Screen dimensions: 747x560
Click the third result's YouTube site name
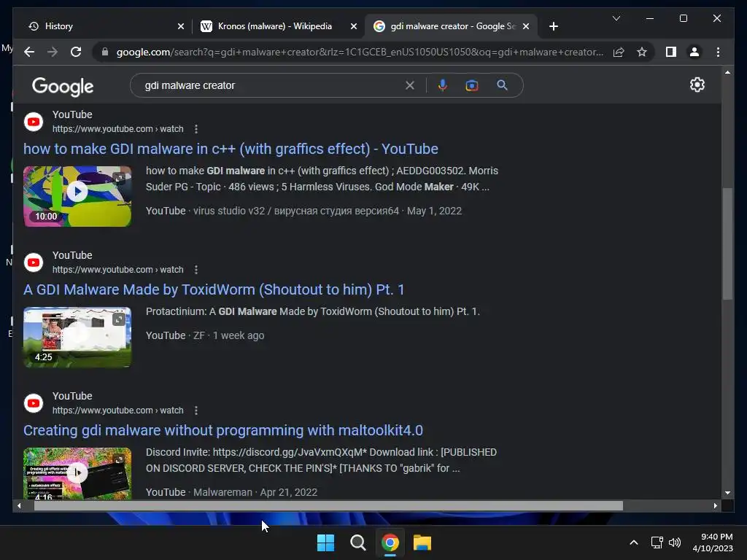click(72, 396)
